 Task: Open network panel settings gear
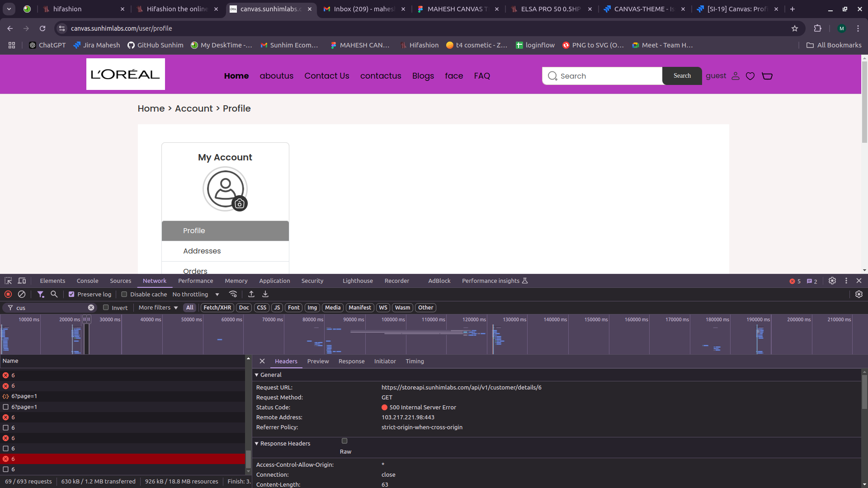coord(859,294)
